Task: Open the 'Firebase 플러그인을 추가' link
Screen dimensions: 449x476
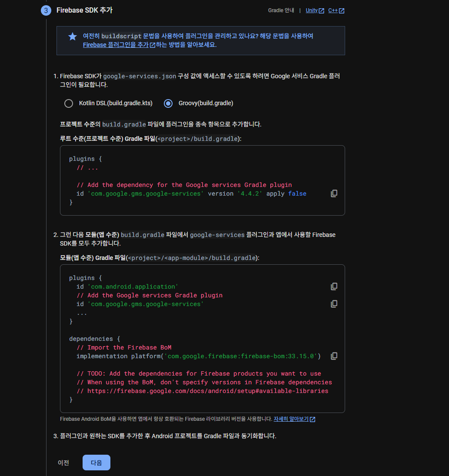Action: (116, 45)
